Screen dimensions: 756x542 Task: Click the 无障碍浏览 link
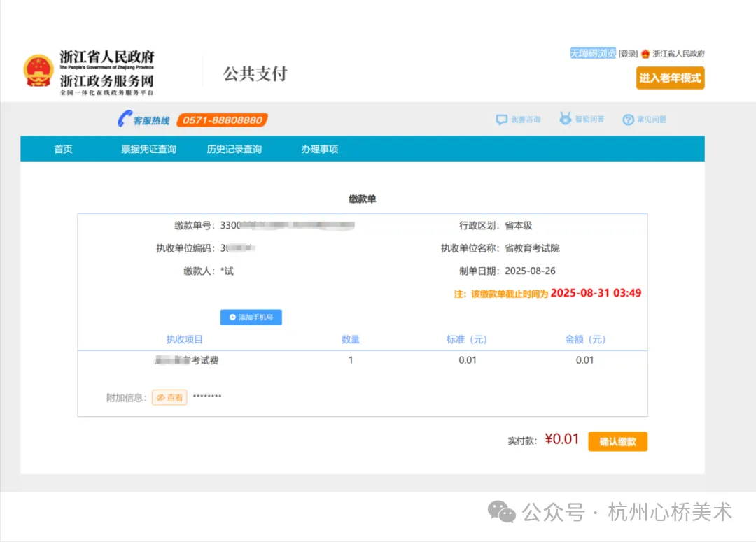[x=593, y=53]
